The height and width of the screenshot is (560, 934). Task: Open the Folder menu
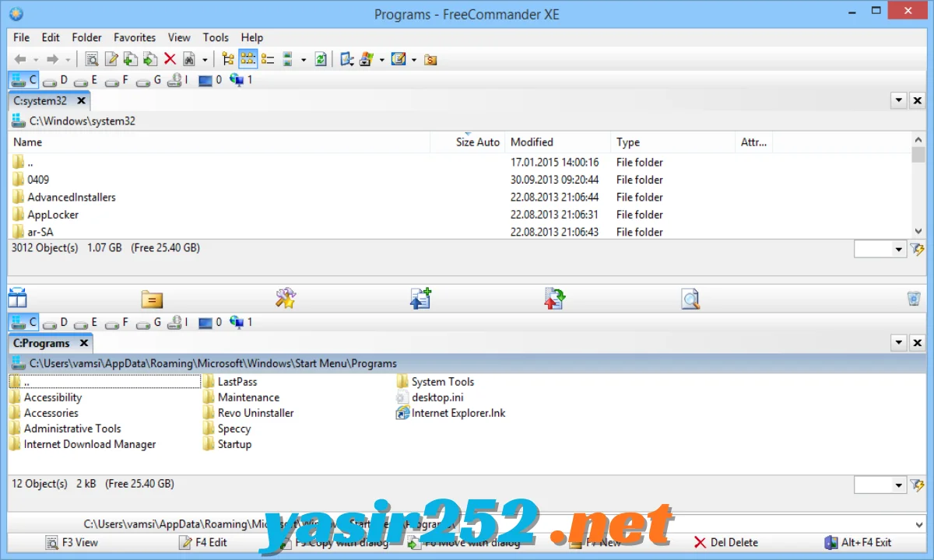87,37
